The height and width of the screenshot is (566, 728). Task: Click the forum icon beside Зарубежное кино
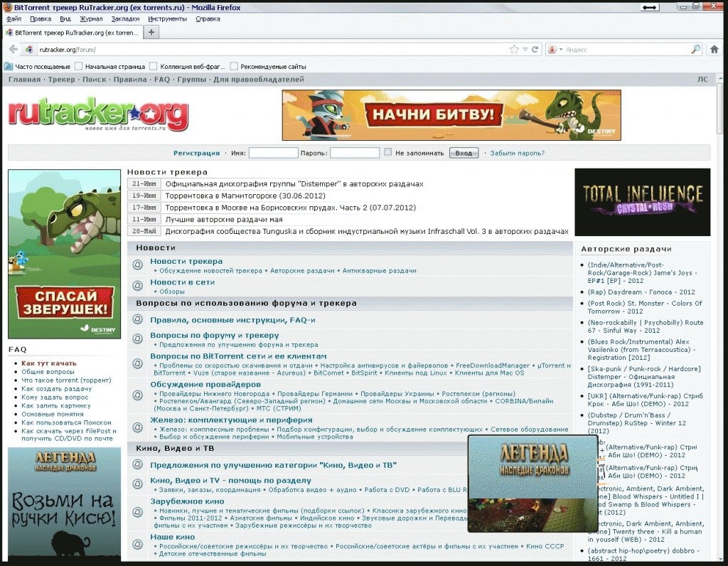137,512
